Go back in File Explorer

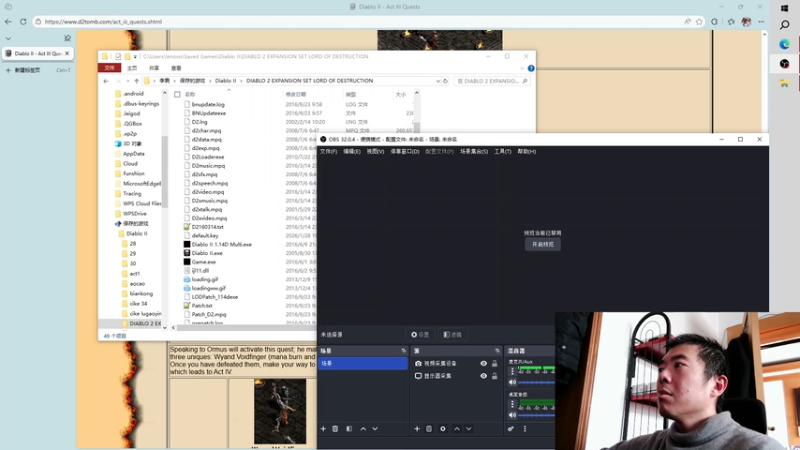(106, 81)
